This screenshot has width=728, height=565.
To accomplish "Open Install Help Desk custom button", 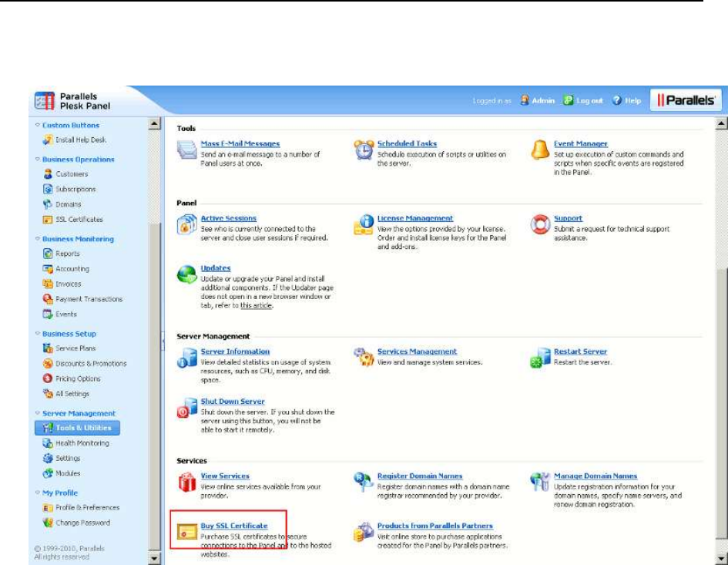I will tap(81, 140).
